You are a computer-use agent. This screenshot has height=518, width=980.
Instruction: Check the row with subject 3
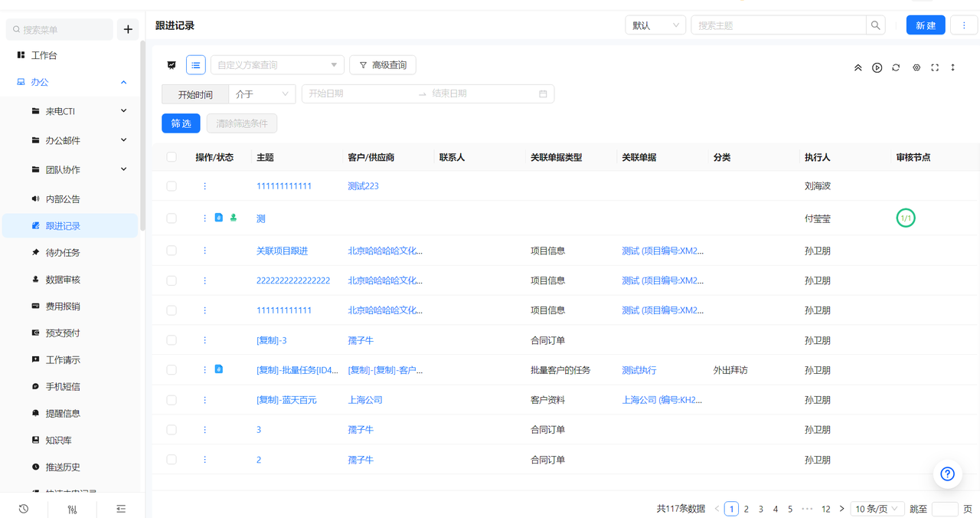(x=171, y=430)
